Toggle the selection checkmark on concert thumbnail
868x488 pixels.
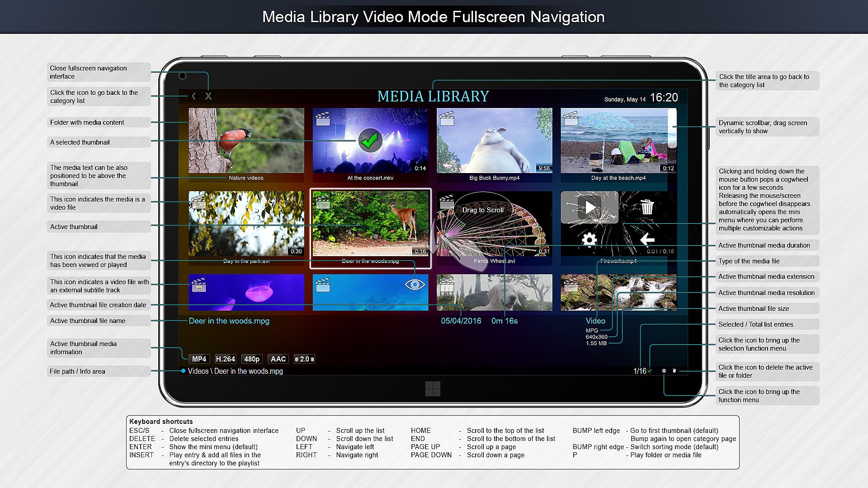click(x=370, y=141)
